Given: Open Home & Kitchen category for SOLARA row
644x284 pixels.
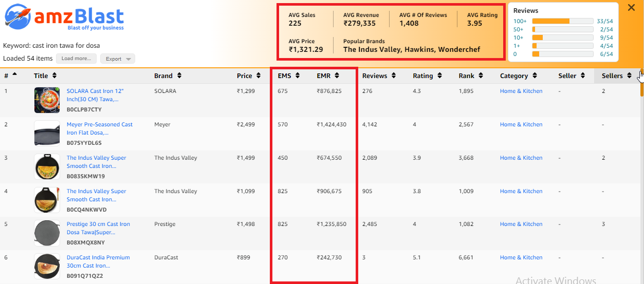Looking at the screenshot, I should tap(521, 91).
